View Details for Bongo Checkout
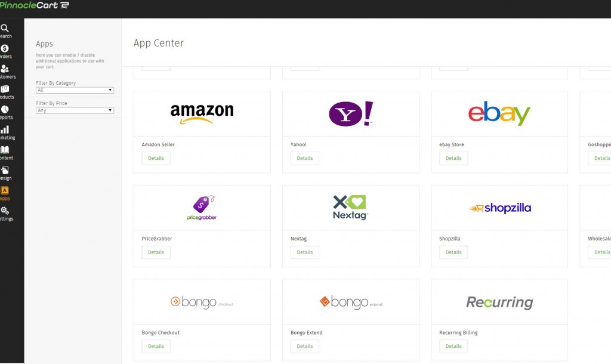Screen dimensions: 611x364 point(156,346)
